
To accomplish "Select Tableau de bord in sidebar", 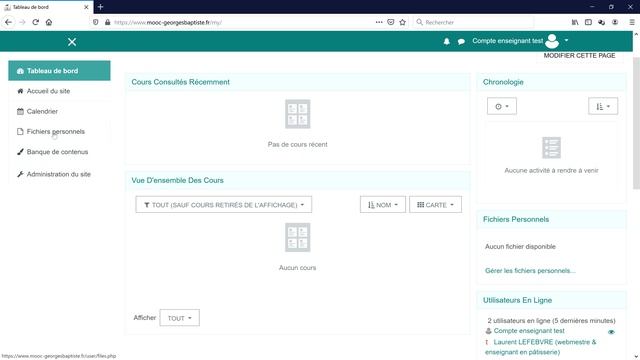I will pyautogui.click(x=59, y=71).
